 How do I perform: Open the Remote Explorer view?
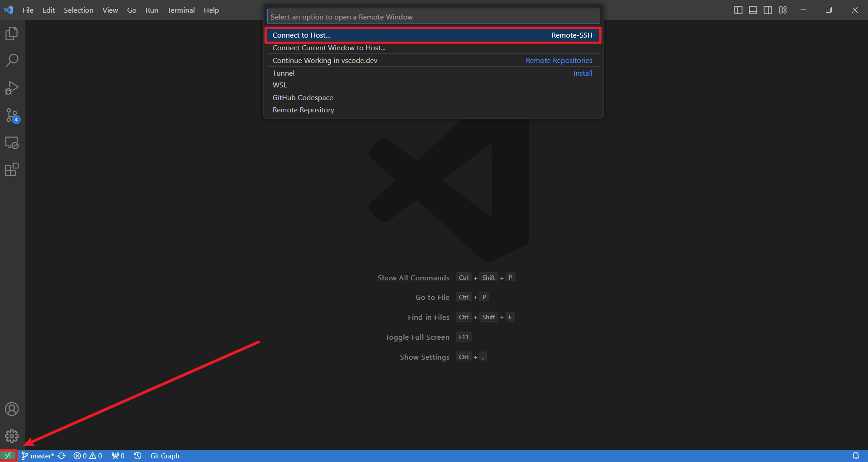point(12,143)
